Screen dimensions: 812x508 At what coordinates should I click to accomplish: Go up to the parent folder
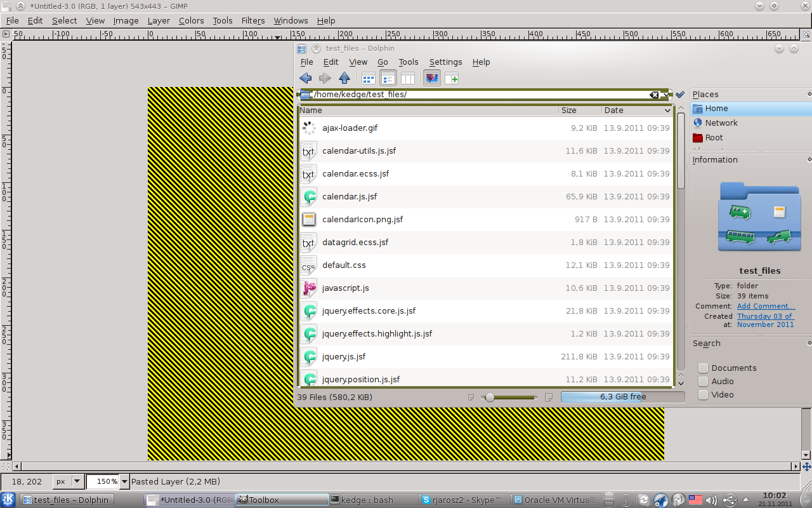(344, 78)
